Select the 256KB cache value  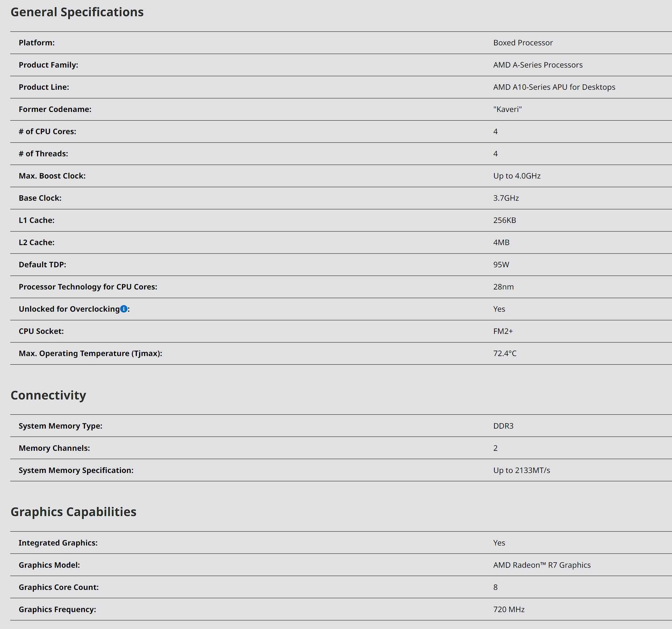click(504, 220)
